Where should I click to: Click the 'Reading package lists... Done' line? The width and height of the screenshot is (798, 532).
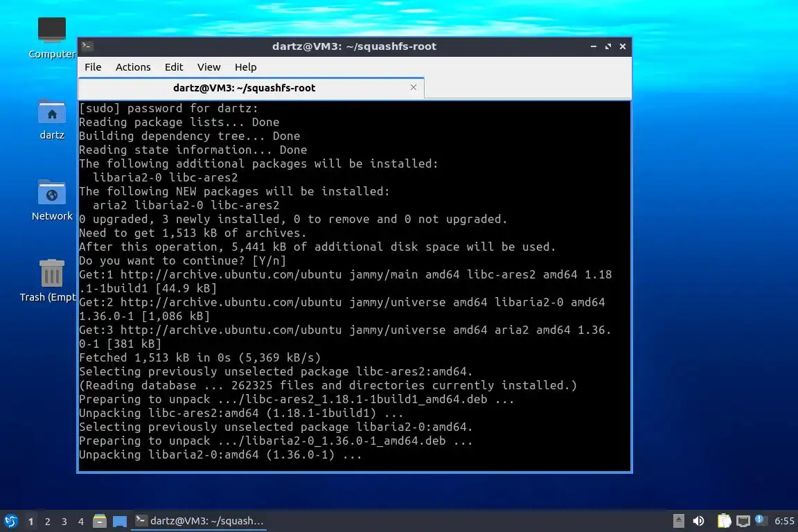coord(179,122)
